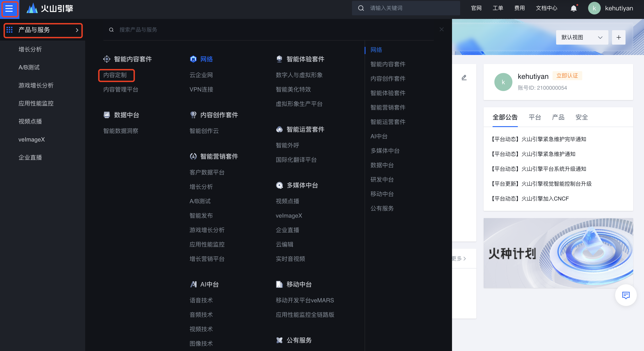Open announcement 火山引擎视觉智能控制台升级
Image resolution: width=644 pixels, height=351 pixels.
[x=541, y=184]
